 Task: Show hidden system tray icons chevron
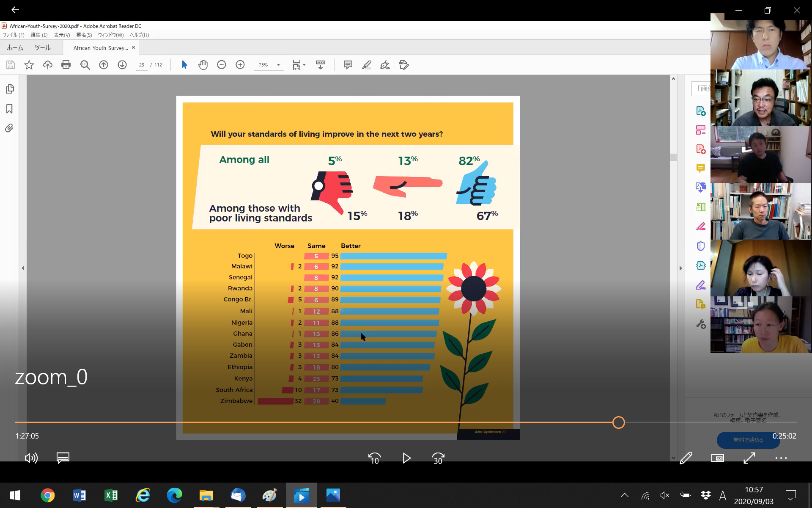pyautogui.click(x=625, y=495)
